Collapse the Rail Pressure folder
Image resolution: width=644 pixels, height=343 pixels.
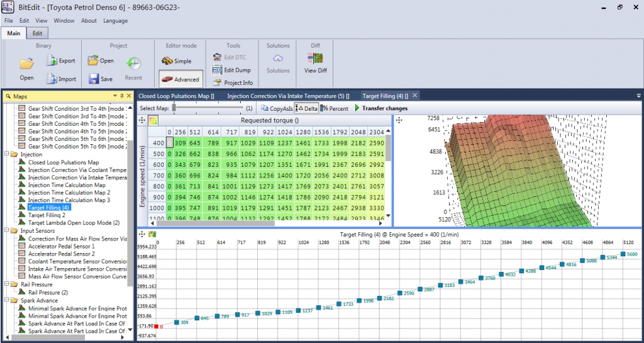(x=7, y=284)
